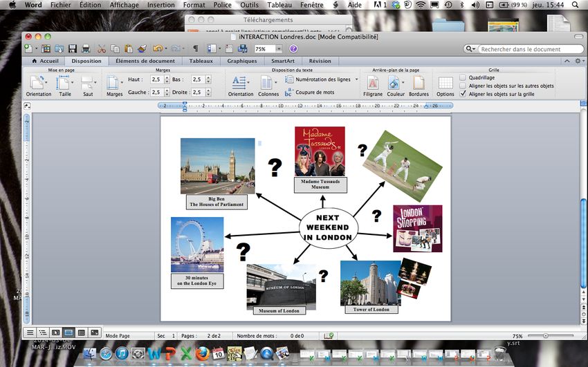
Task: Open the Éléments de document tab
Action: point(145,61)
